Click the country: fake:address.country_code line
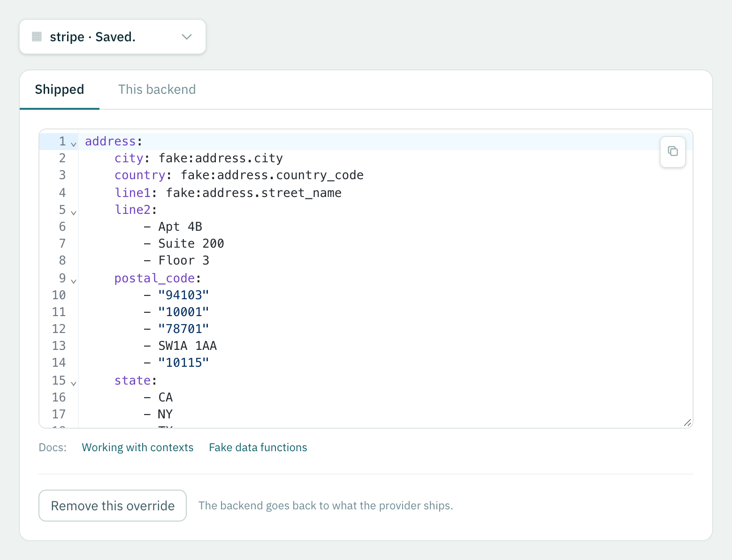The height and width of the screenshot is (560, 732). pos(239,175)
